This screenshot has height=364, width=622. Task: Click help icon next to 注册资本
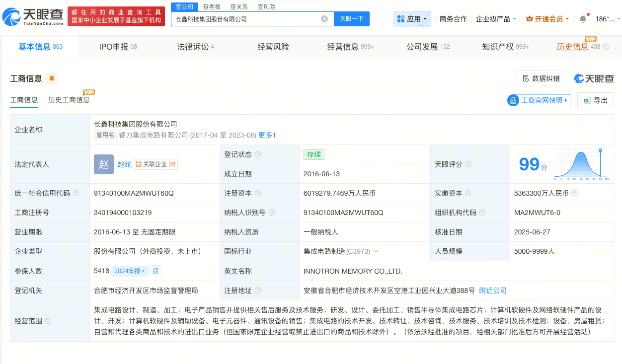[258, 193]
